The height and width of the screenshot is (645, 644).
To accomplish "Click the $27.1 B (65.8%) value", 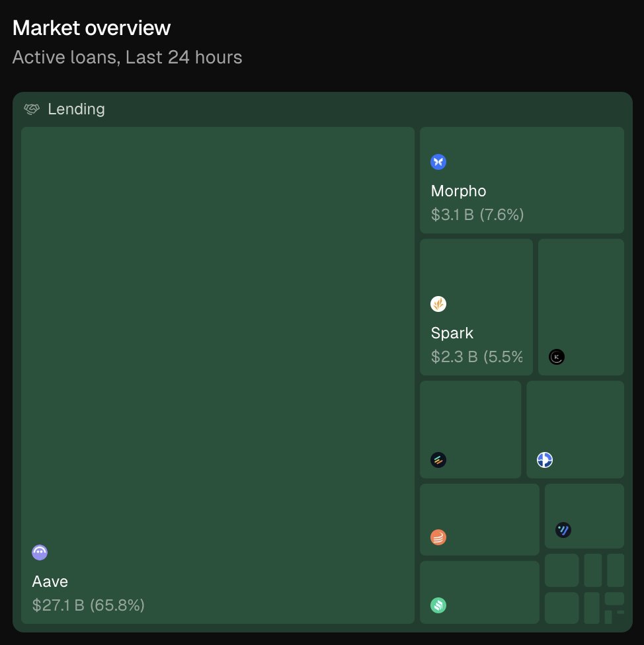I will tap(88, 605).
